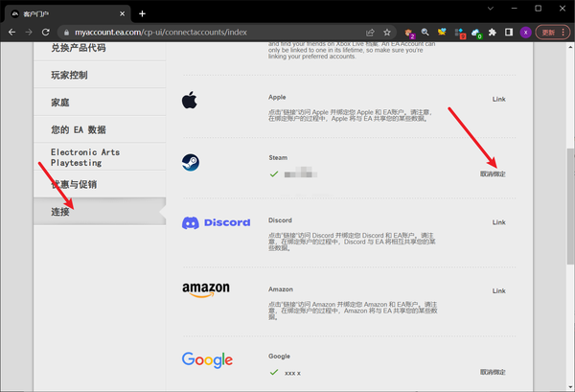Select 连接 in the sidebar
The image size is (575, 392).
tap(100, 212)
